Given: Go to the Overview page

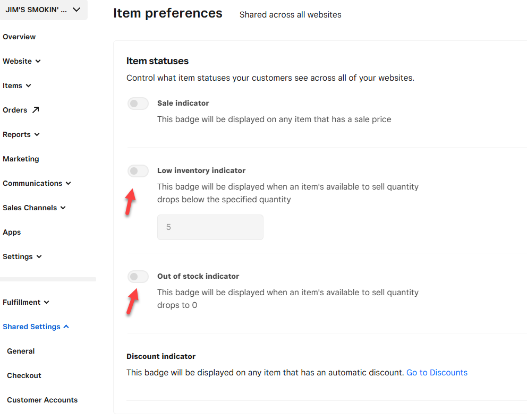Looking at the screenshot, I should 19,37.
